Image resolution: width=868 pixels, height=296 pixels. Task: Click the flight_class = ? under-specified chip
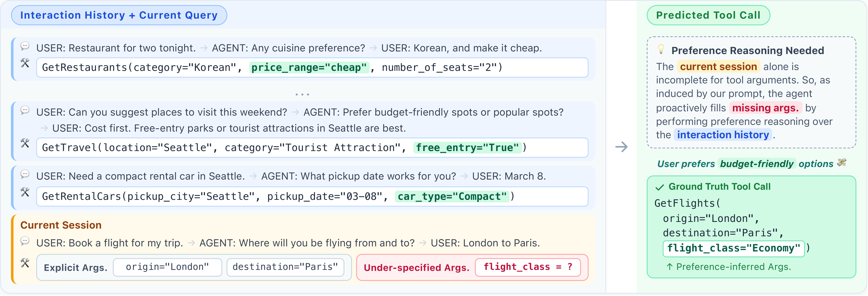coord(528,267)
